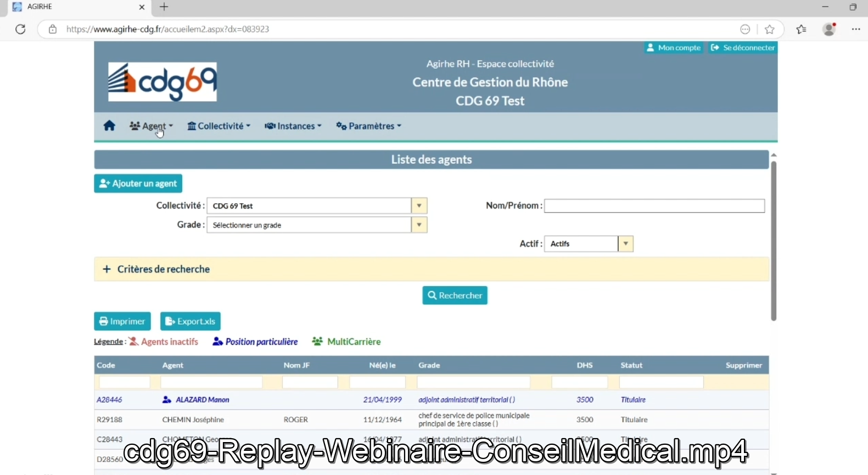Click the browser refresh icon
Screen dimensions: 868x475
(20, 29)
